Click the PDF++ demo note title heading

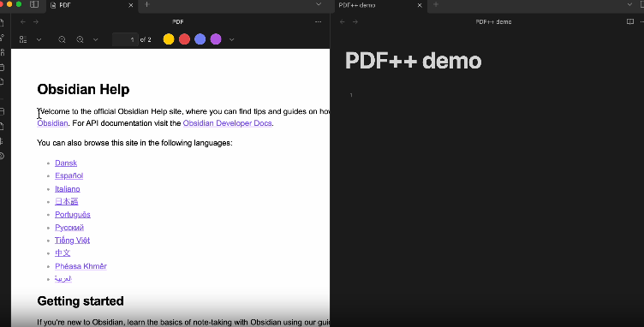413,61
